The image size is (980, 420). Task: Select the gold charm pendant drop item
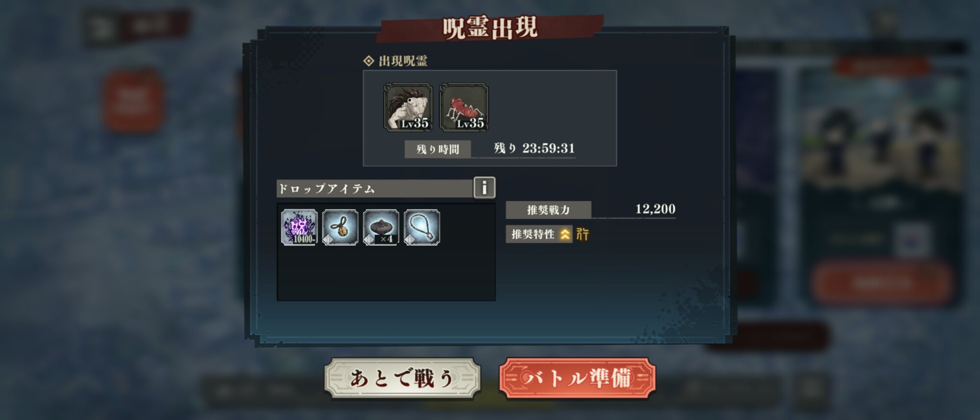340,227
